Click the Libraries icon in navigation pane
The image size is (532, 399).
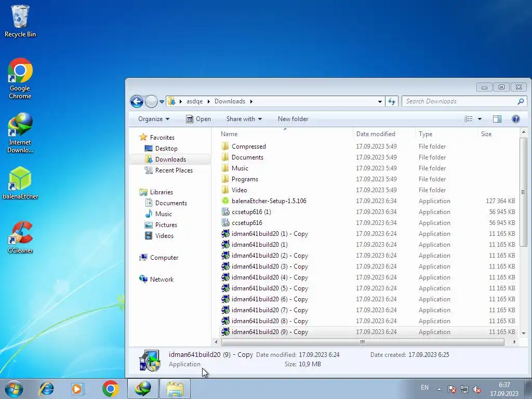pos(143,192)
